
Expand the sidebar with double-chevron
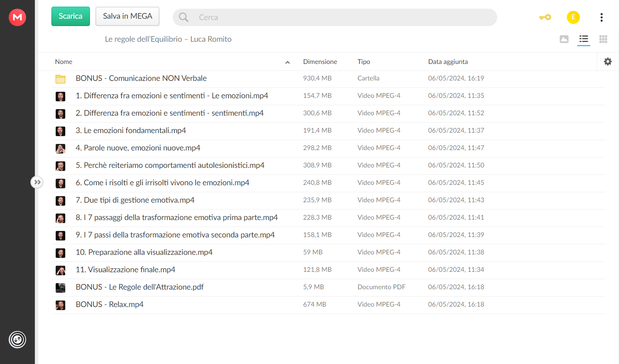(37, 182)
